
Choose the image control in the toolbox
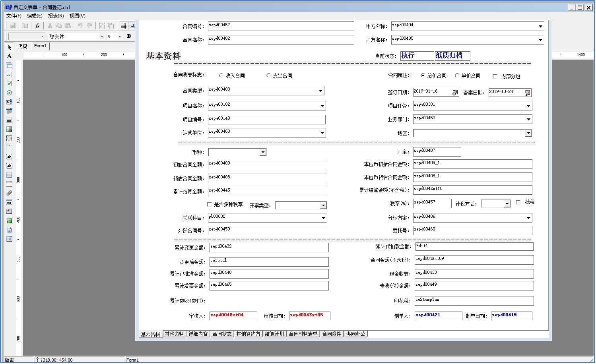[9, 129]
